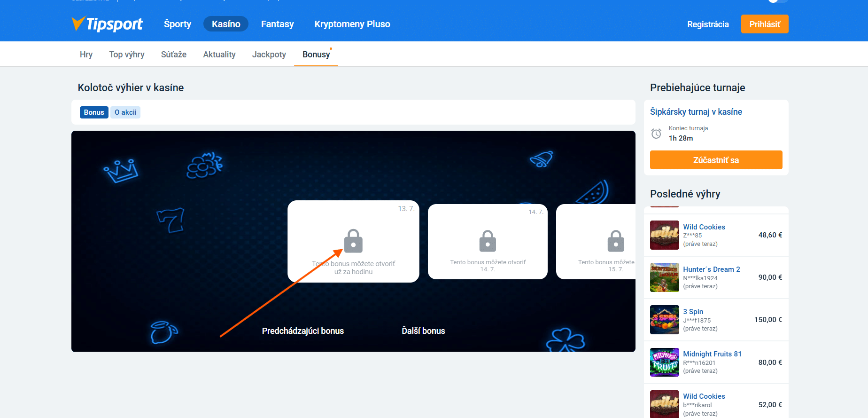Open the Midnight Fruits 81 game thumbnail
This screenshot has height=418, width=868.
tap(665, 362)
